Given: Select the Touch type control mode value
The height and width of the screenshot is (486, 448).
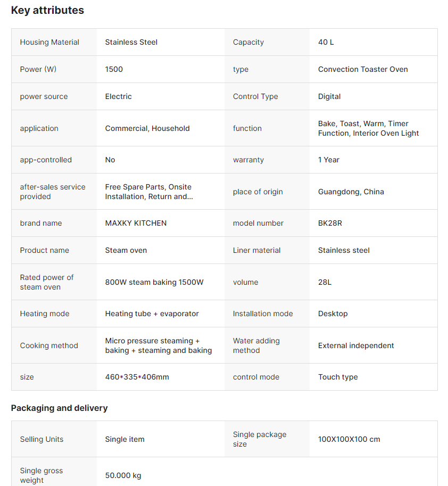Looking at the screenshot, I should [338, 377].
